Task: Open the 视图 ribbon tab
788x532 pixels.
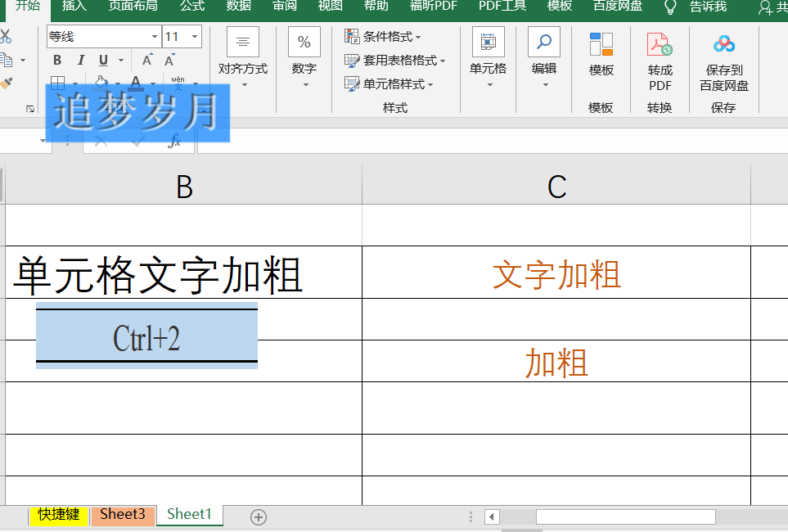Action: 331,6
